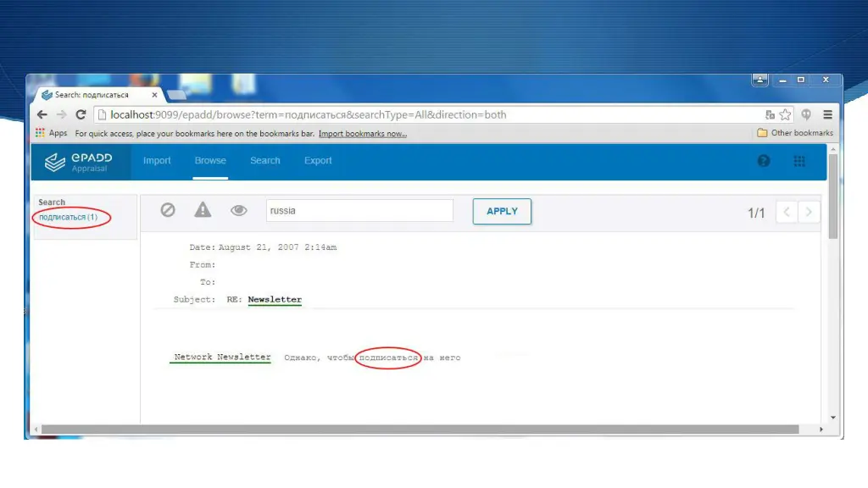Viewport: 868px width, 488px height.
Task: Click the подписаться (1) search result link
Action: [68, 217]
